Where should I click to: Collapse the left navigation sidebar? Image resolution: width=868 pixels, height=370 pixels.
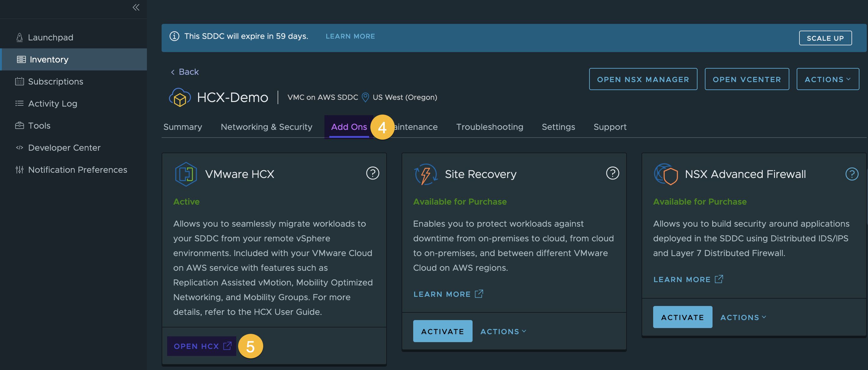click(x=136, y=7)
